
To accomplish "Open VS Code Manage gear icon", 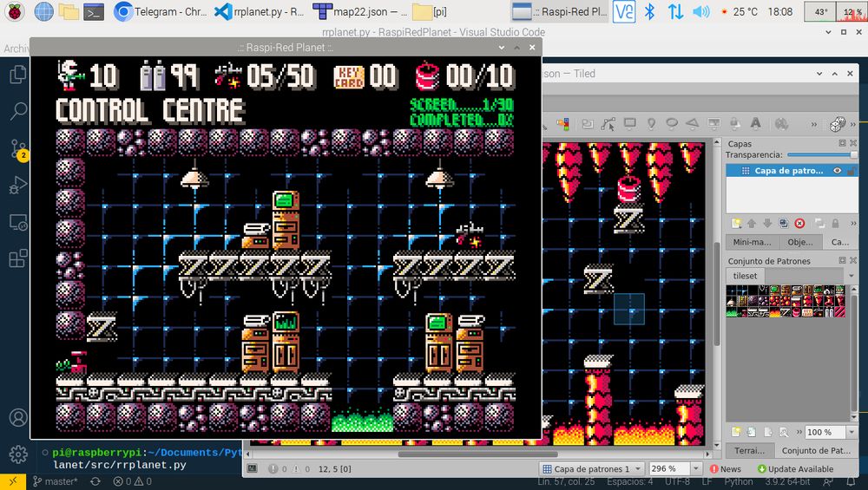I will (x=17, y=454).
